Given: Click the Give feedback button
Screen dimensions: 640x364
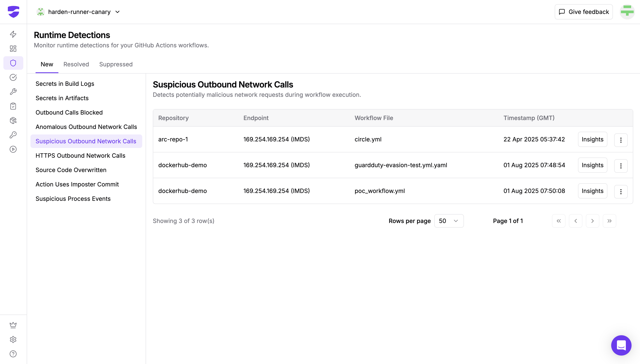Looking at the screenshot, I should (x=583, y=12).
